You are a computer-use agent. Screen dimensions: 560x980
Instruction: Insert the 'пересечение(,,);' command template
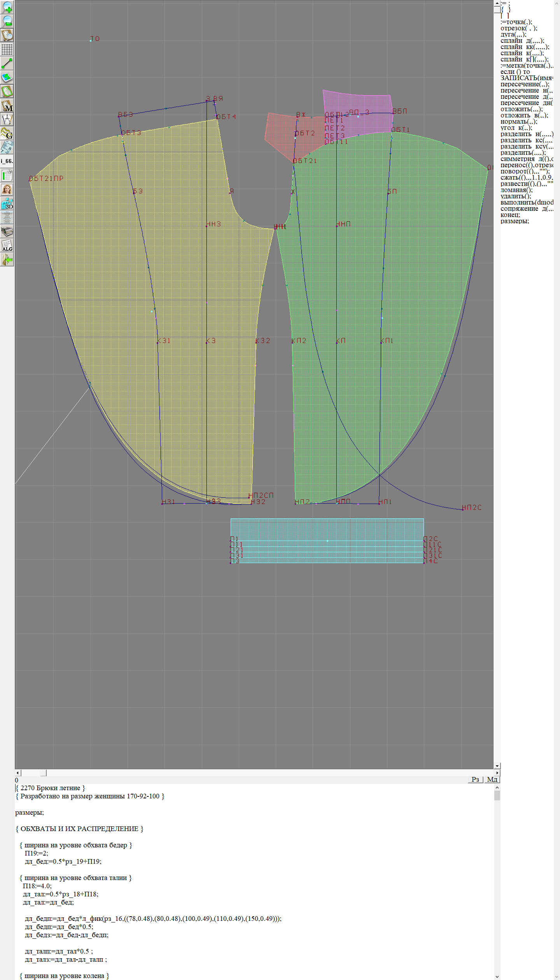[x=525, y=84]
